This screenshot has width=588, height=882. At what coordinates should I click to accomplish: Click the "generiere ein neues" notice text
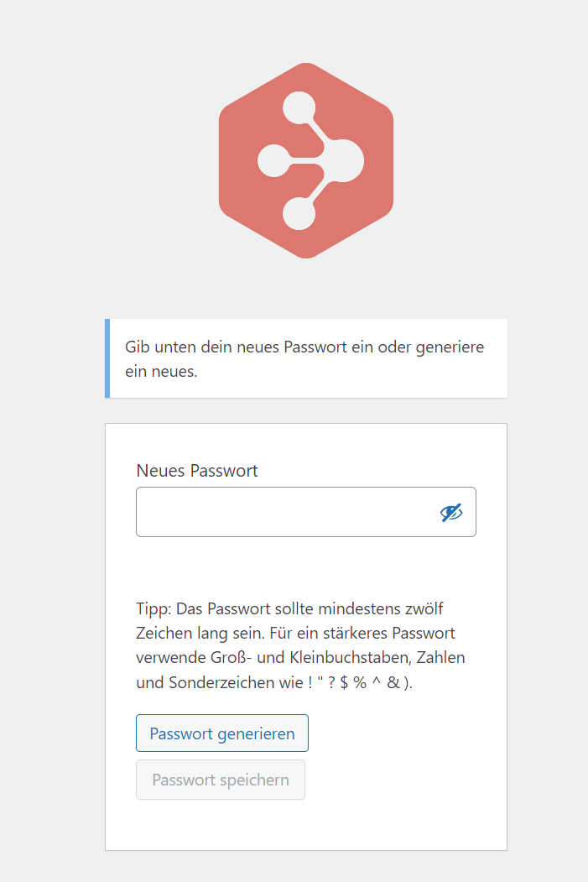[x=304, y=359]
